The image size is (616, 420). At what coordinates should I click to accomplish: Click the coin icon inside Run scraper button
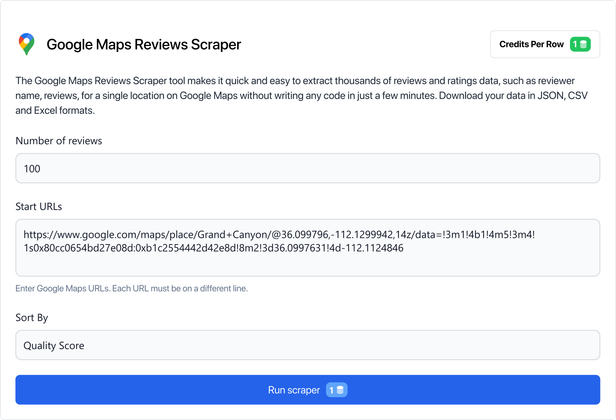(x=341, y=390)
